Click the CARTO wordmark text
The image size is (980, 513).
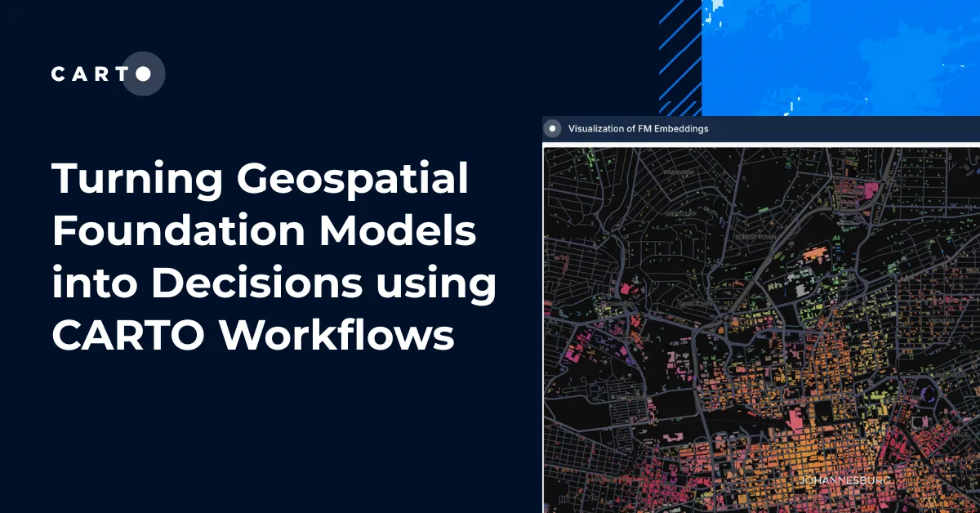pos(90,74)
